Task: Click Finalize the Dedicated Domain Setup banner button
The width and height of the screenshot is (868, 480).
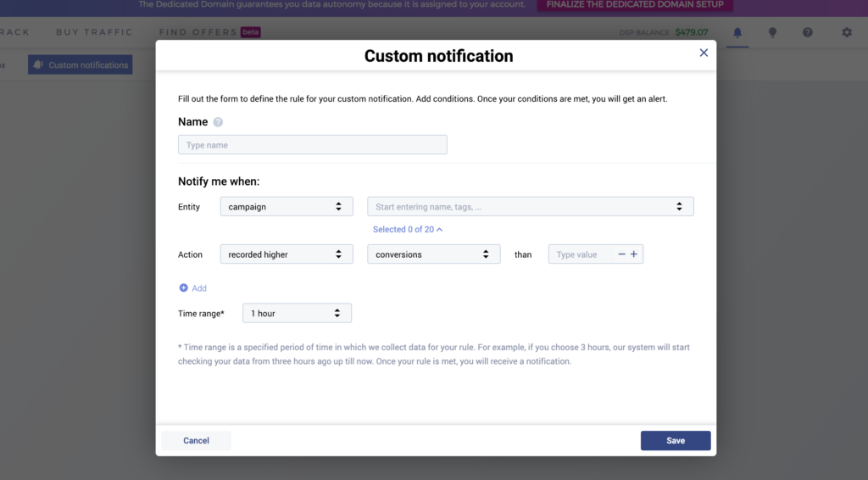Action: [635, 4]
